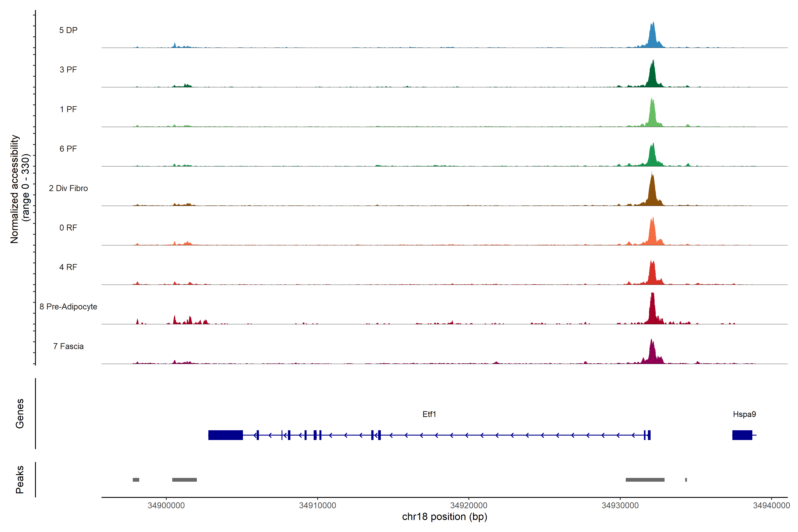The height and width of the screenshot is (532, 798).
Task: Click the gray peak bar near 34900000
Action: pyautogui.click(x=184, y=480)
